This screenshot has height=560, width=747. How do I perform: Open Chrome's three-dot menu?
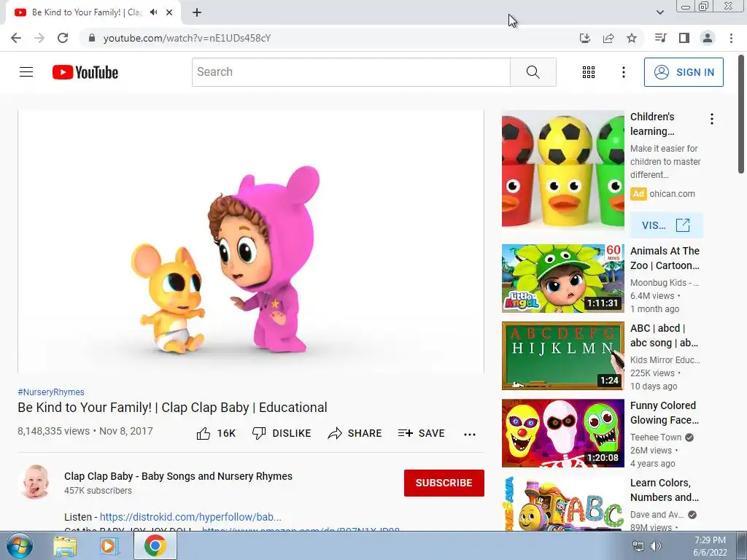coord(731,38)
